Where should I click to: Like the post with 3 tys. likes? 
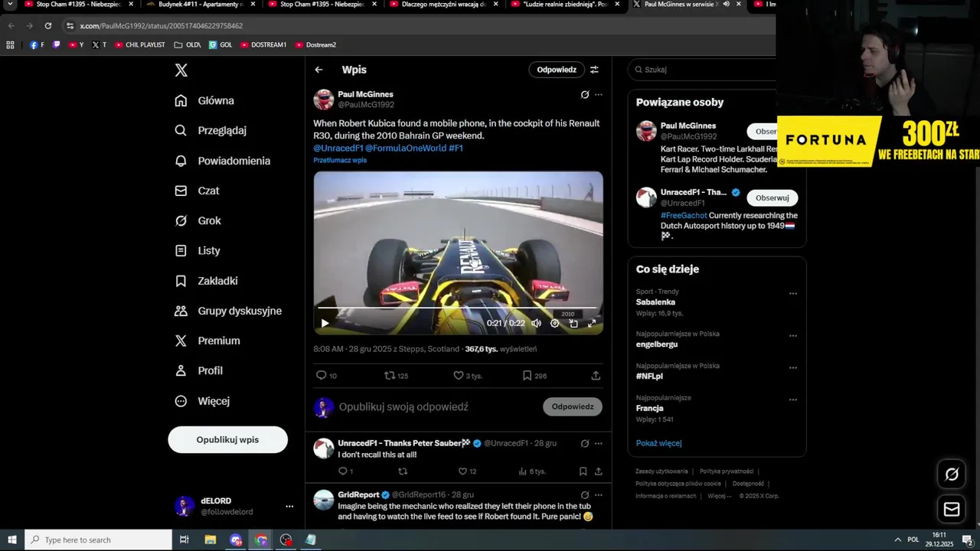pos(467,376)
